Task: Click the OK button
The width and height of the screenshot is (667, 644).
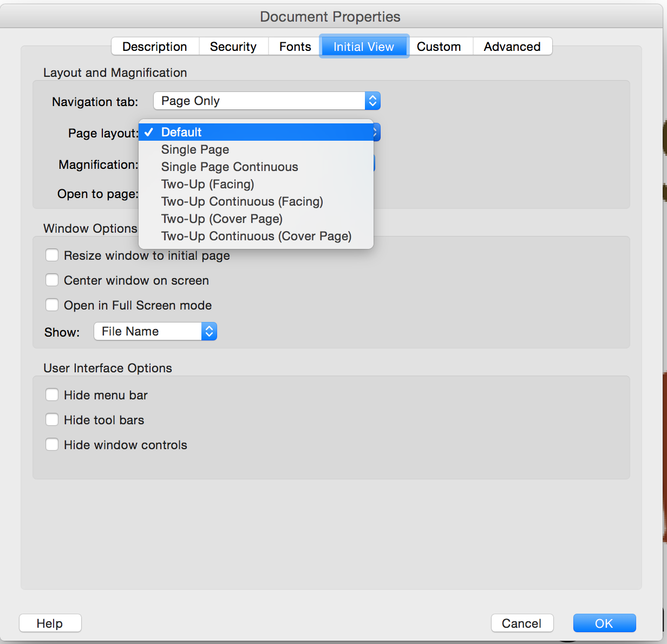Action: 604,623
